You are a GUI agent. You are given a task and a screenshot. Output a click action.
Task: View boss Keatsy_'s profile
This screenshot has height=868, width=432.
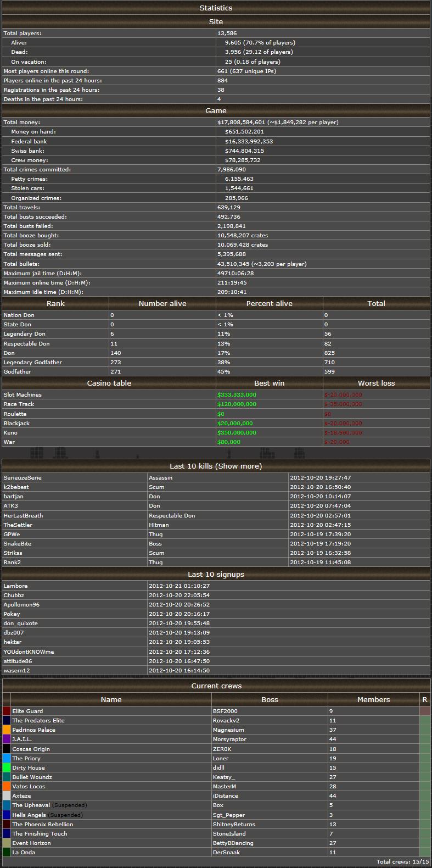click(224, 777)
